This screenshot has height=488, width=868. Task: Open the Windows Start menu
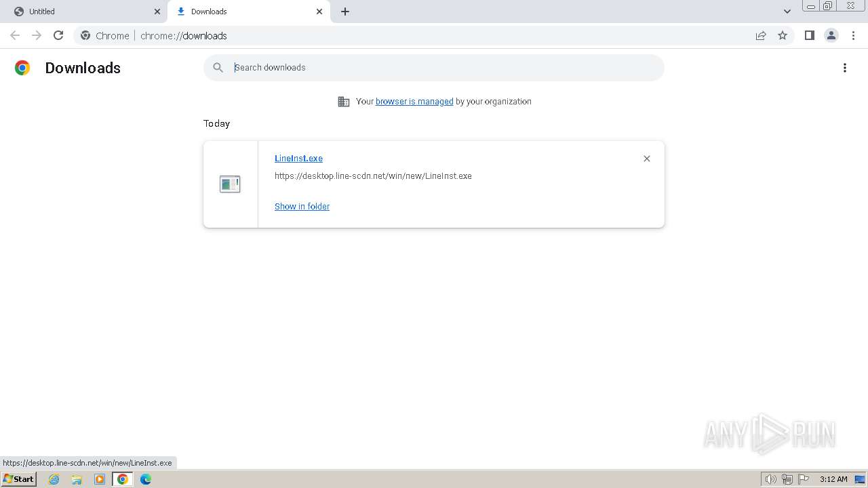pyautogui.click(x=18, y=479)
